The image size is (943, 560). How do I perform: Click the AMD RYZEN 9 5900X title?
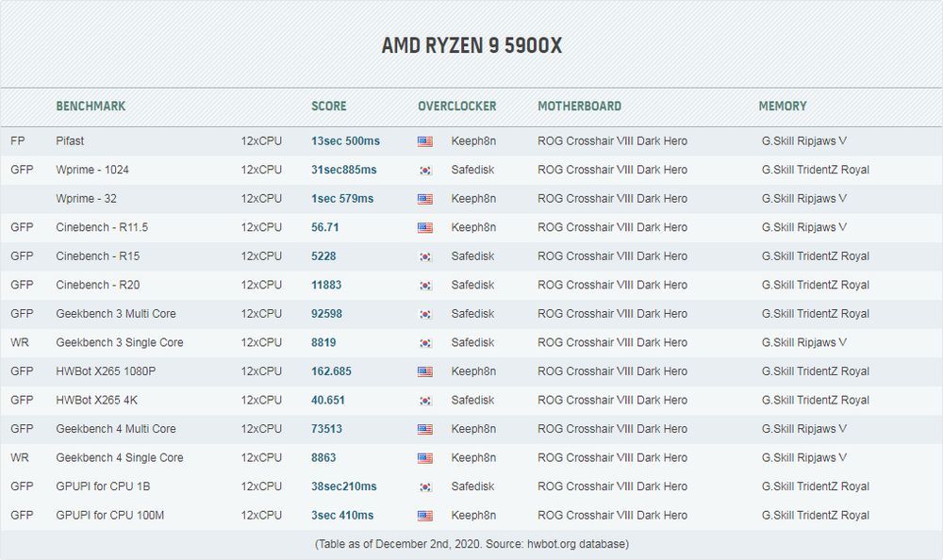[x=471, y=45]
